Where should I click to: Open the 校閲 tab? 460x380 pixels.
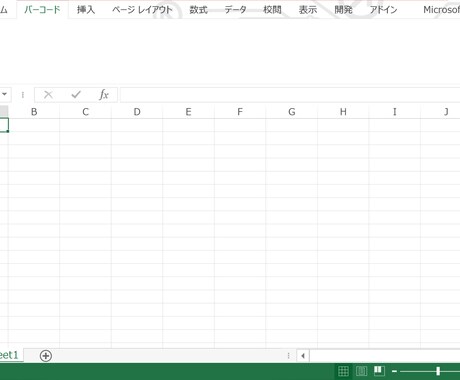(272, 10)
